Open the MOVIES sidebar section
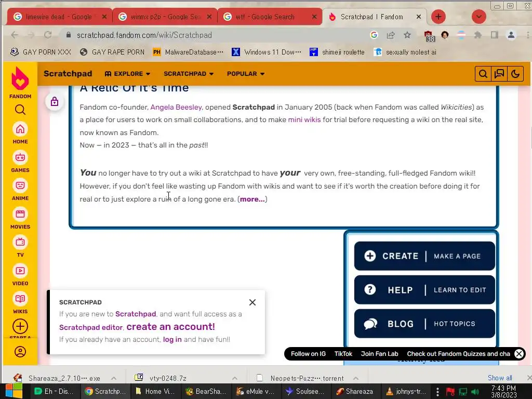This screenshot has height=399, width=532. coord(20,219)
